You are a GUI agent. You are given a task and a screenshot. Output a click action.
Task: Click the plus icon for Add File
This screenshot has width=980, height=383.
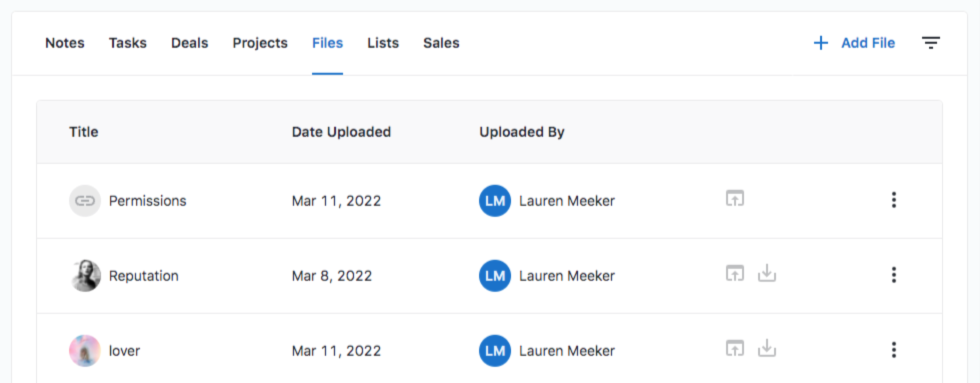pyautogui.click(x=820, y=43)
